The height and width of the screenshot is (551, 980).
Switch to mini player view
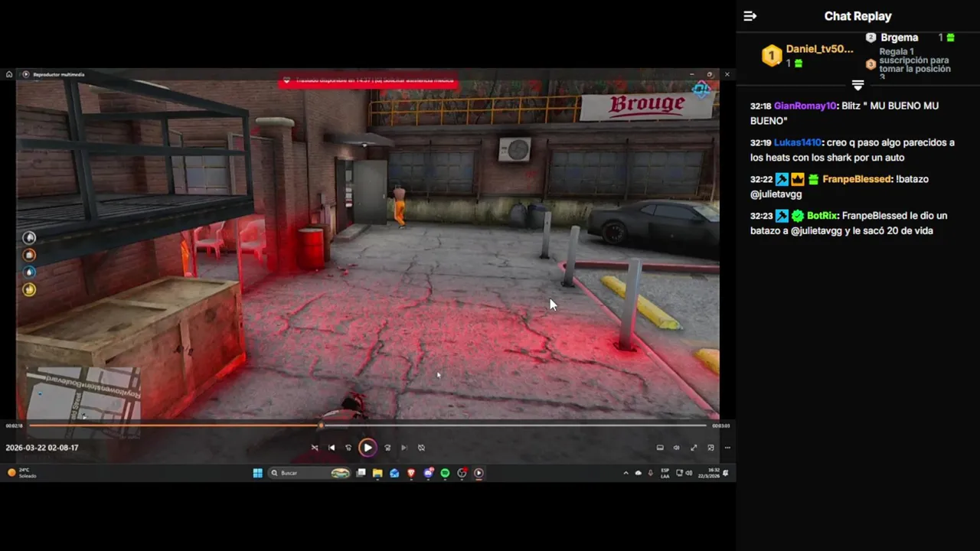pyautogui.click(x=710, y=448)
